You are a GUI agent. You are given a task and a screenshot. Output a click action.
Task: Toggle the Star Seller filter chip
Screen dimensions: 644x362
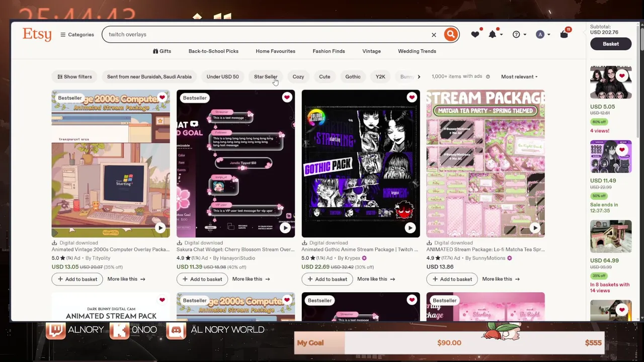click(x=266, y=76)
